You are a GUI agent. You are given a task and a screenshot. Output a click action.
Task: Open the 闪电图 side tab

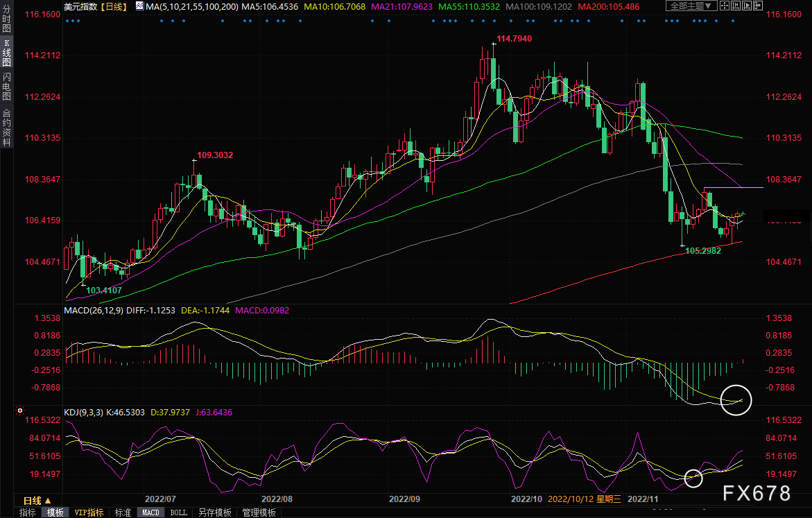6,87
